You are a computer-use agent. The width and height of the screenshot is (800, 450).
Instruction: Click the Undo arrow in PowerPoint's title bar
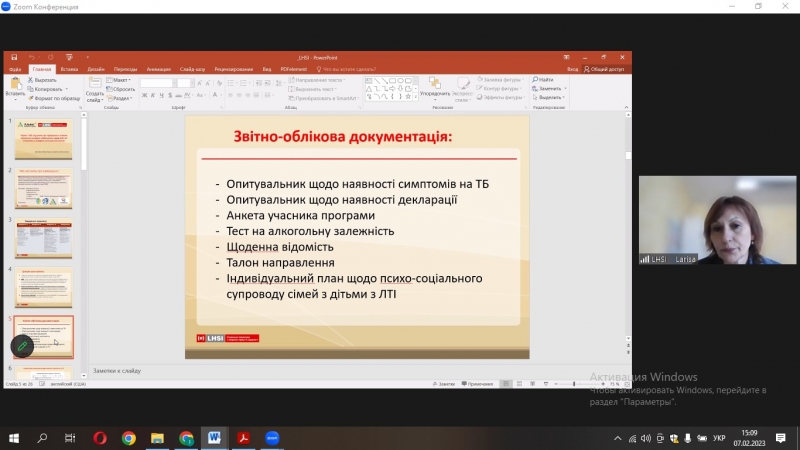point(32,58)
